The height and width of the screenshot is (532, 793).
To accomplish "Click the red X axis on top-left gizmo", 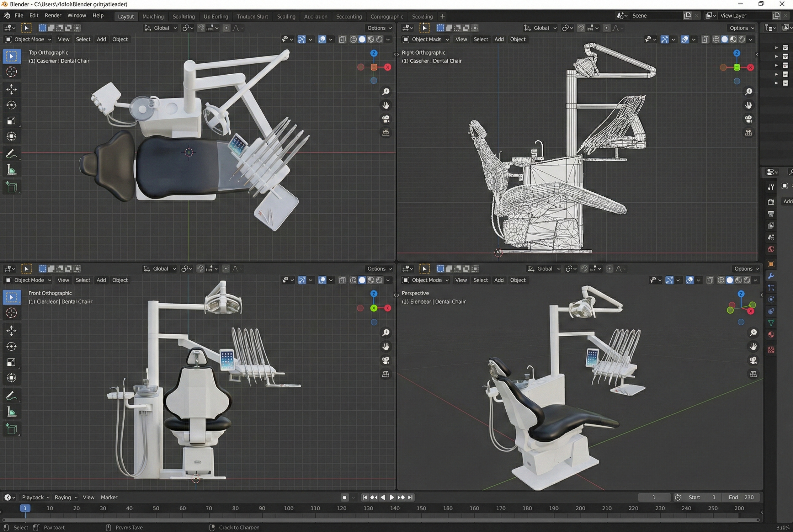I will click(387, 67).
